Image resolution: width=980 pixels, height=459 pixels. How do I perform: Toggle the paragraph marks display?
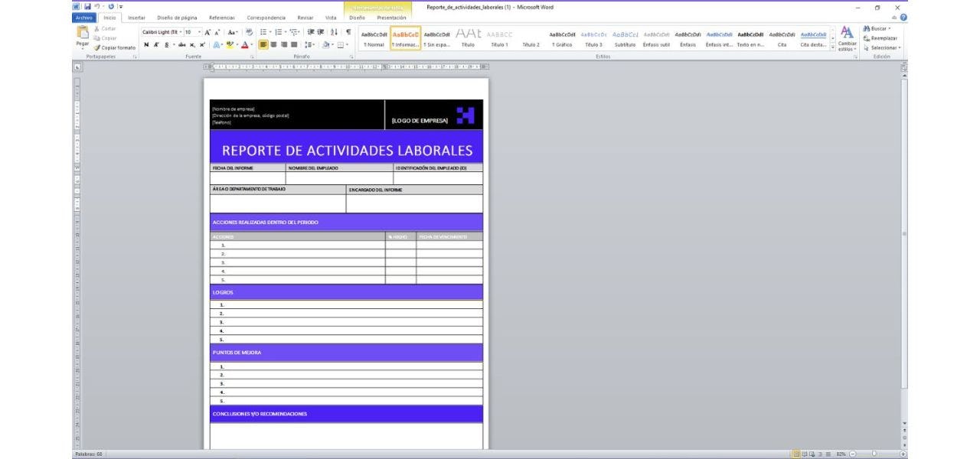coord(347,33)
